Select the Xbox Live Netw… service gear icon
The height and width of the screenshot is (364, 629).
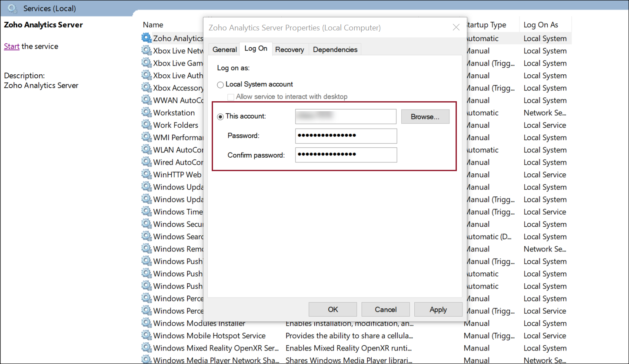pyautogui.click(x=146, y=50)
